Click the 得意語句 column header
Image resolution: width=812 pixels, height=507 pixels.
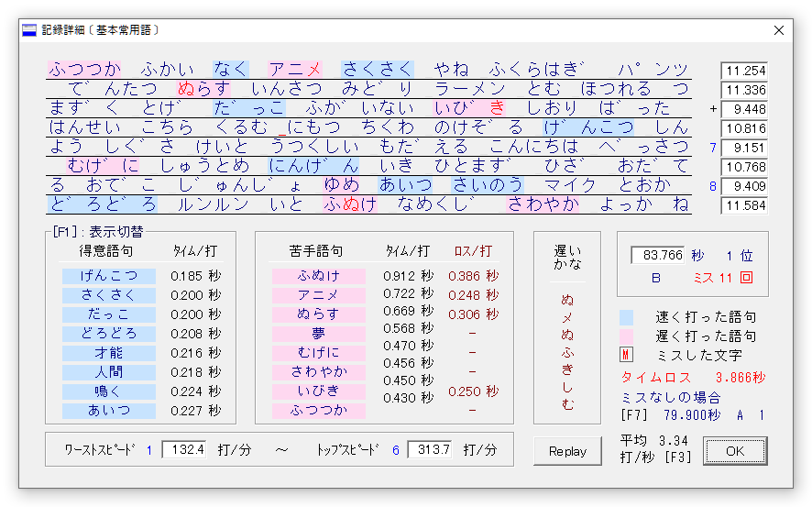[106, 251]
